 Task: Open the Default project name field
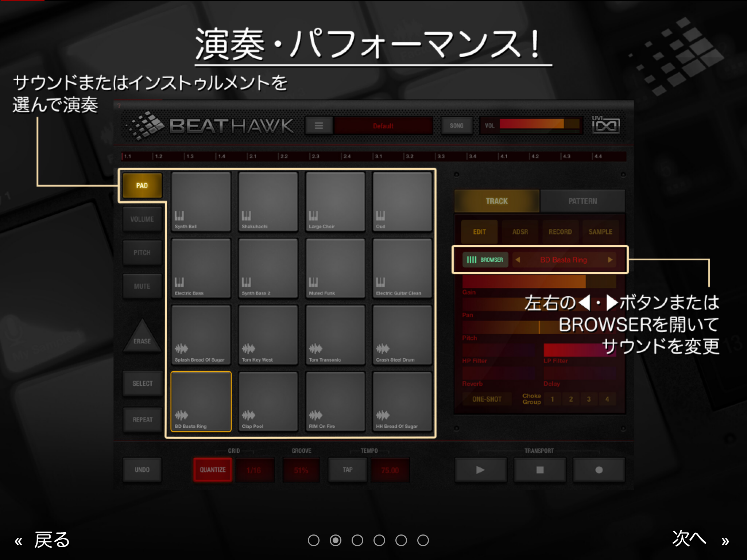coord(383,126)
